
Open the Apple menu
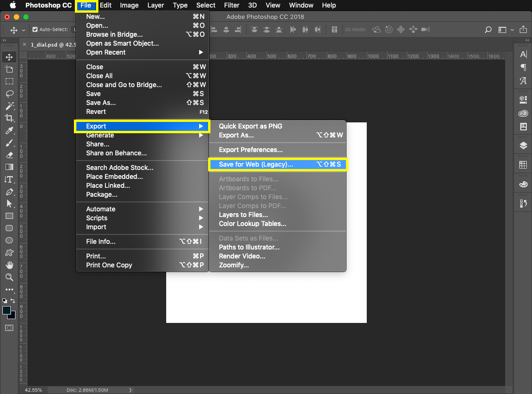click(13, 5)
